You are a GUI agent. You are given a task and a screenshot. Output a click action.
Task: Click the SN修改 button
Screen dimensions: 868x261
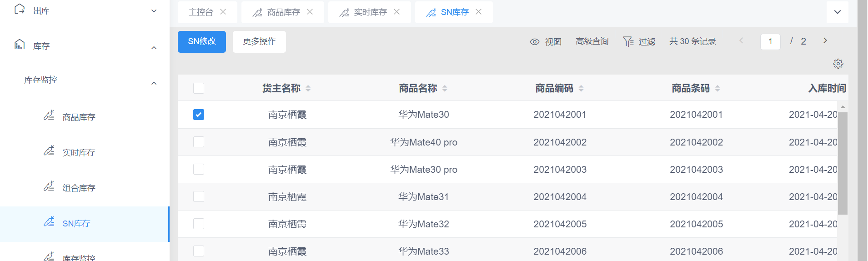coord(202,42)
